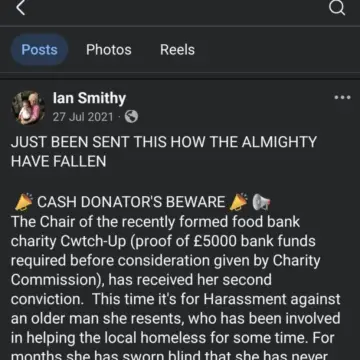The image size is (360, 360).
Task: Click the 'HAVE FALLEN' line of the post
Action: point(58,162)
